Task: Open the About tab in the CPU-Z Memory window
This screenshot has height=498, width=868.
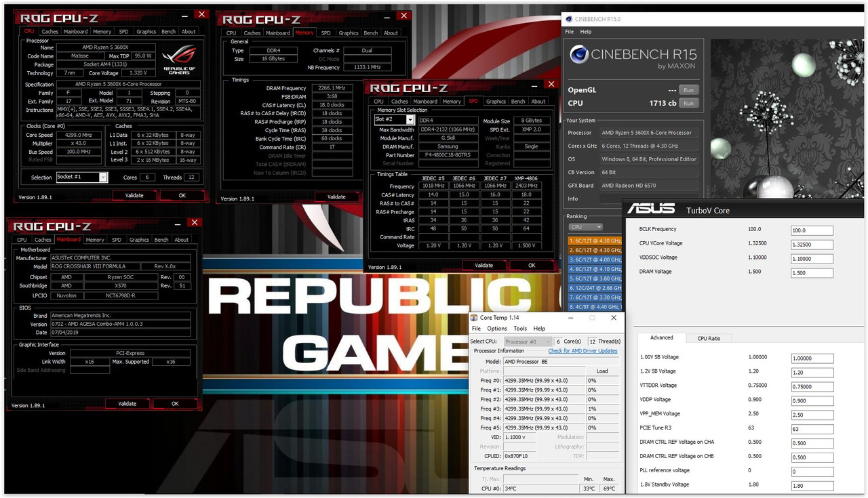Action: (391, 33)
